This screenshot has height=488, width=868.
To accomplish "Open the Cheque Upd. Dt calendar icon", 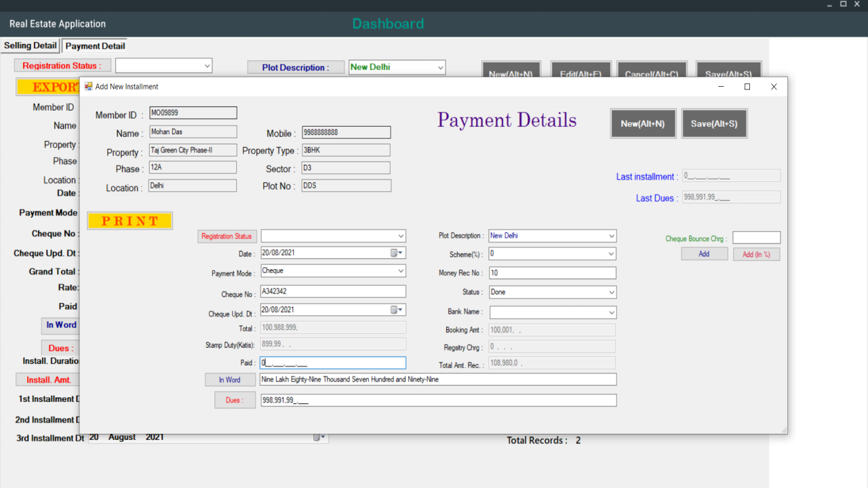I will point(396,310).
